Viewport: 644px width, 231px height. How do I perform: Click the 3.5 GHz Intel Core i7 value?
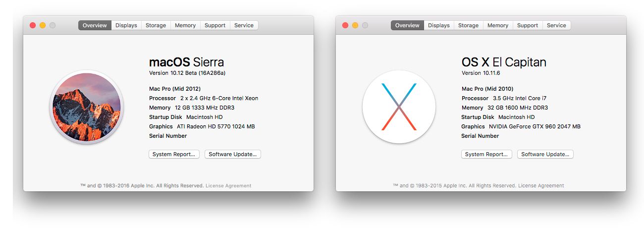click(520, 98)
